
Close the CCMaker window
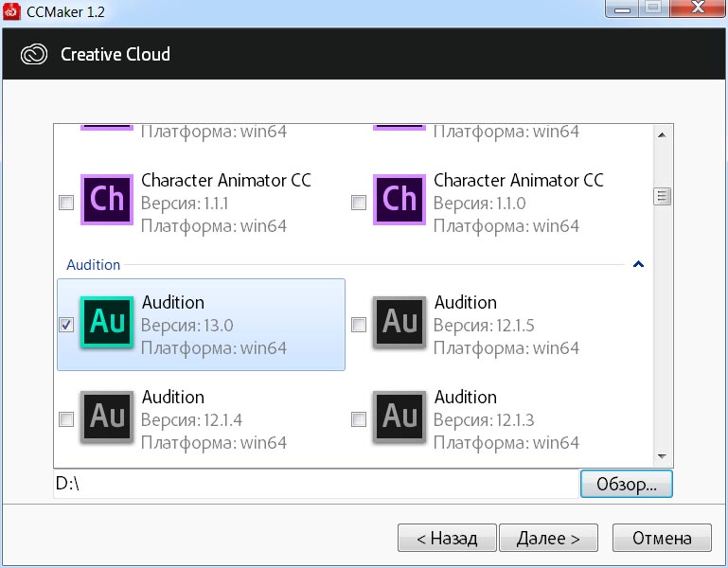tap(698, 9)
